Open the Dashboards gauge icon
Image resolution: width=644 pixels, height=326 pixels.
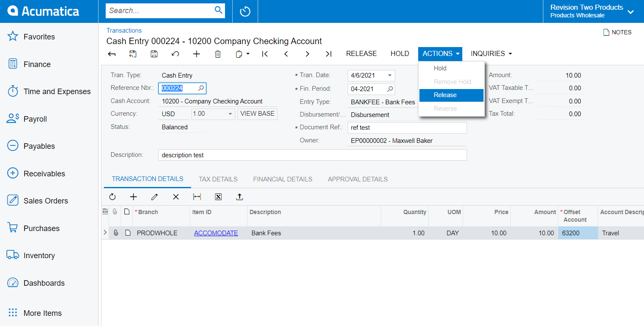click(x=13, y=283)
